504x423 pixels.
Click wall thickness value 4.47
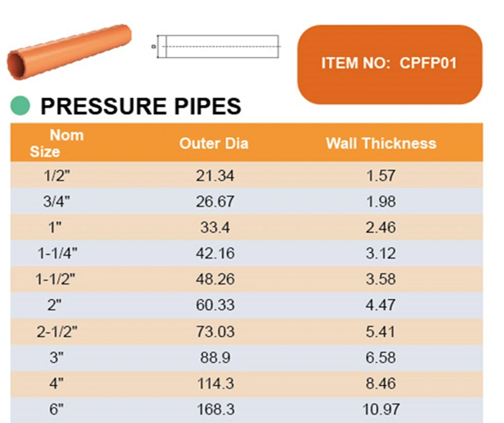click(x=380, y=305)
